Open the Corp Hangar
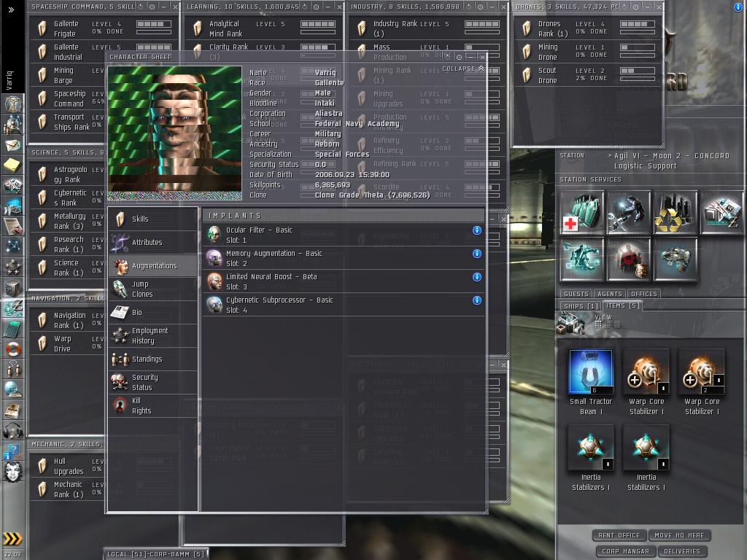 pos(625,551)
